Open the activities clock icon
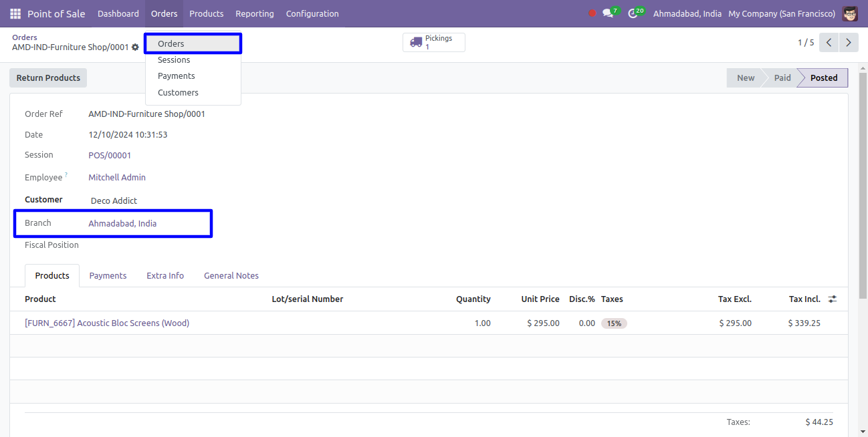This screenshot has height=437, width=868. tap(633, 13)
